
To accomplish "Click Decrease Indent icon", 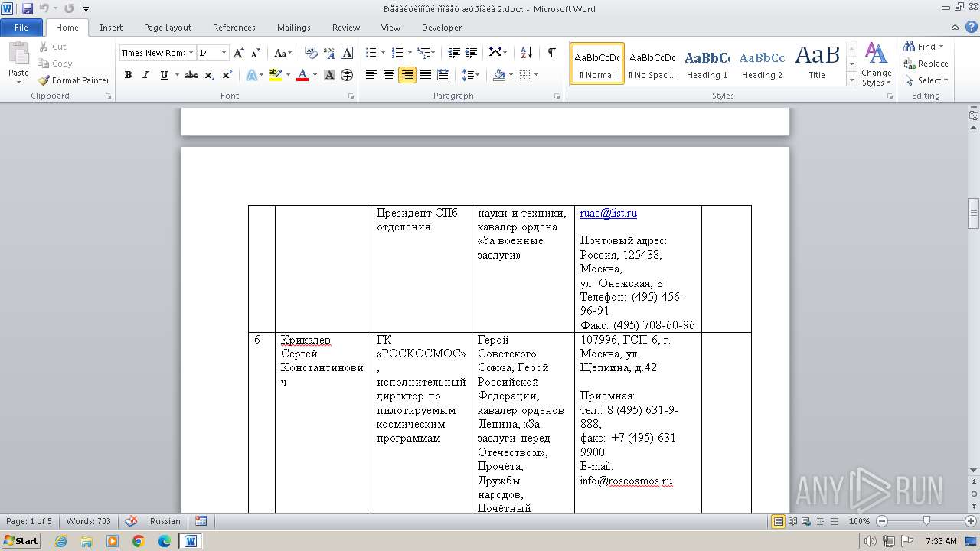I will tap(454, 53).
